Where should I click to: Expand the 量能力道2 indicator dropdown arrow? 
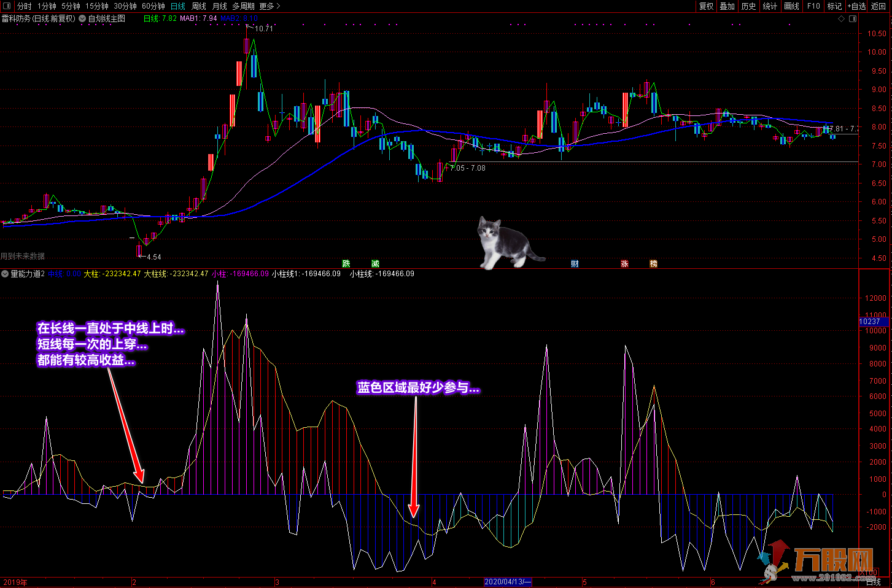pos(5,274)
